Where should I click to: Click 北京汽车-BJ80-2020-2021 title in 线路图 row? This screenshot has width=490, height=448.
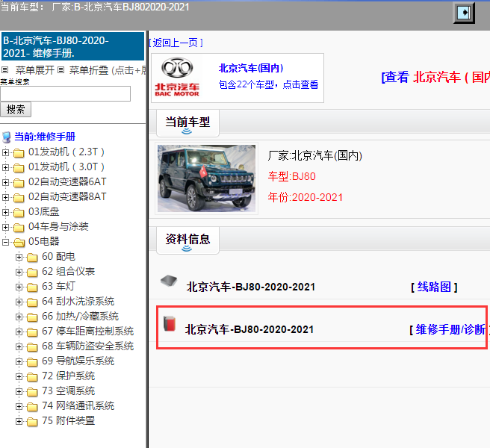click(x=251, y=287)
